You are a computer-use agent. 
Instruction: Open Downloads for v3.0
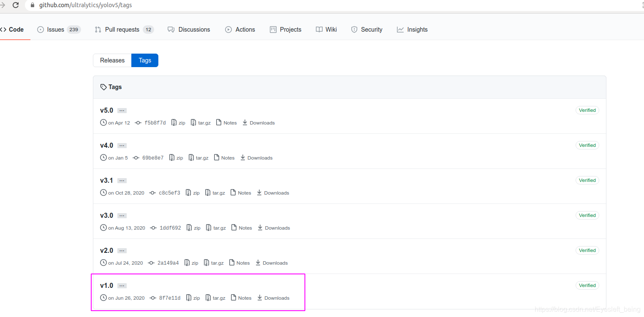[274, 228]
